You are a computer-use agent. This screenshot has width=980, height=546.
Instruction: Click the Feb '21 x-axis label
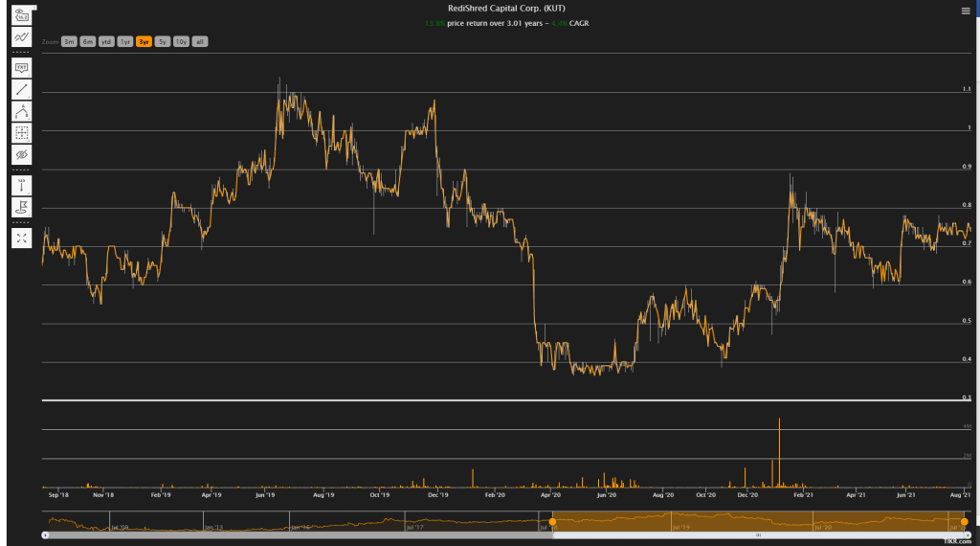coord(804,494)
